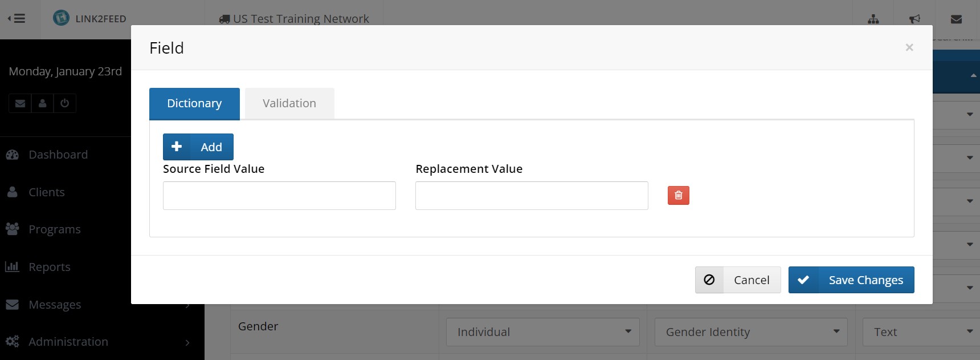Image resolution: width=980 pixels, height=360 pixels.
Task: Click the small envelope icon under date
Action: click(20, 103)
